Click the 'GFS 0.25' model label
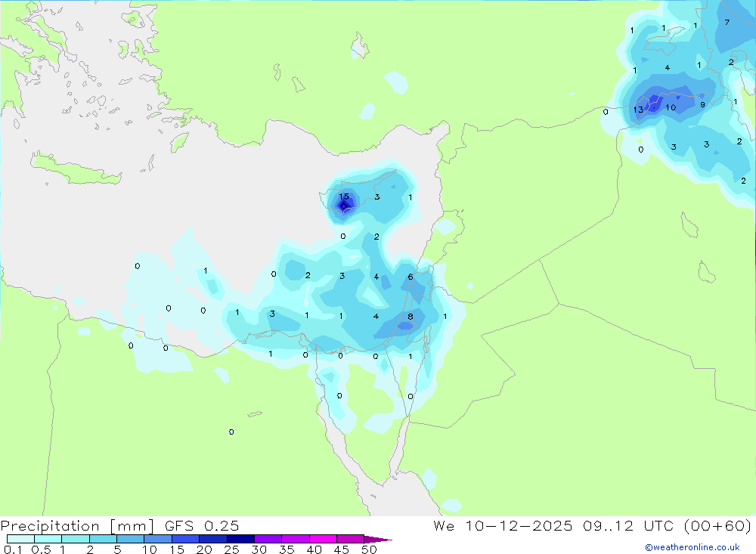The width and height of the screenshot is (756, 554). click(202, 525)
